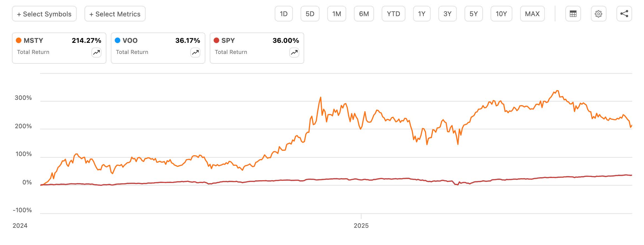Click the plus on Select Symbols
The image size is (644, 245).
19,14
